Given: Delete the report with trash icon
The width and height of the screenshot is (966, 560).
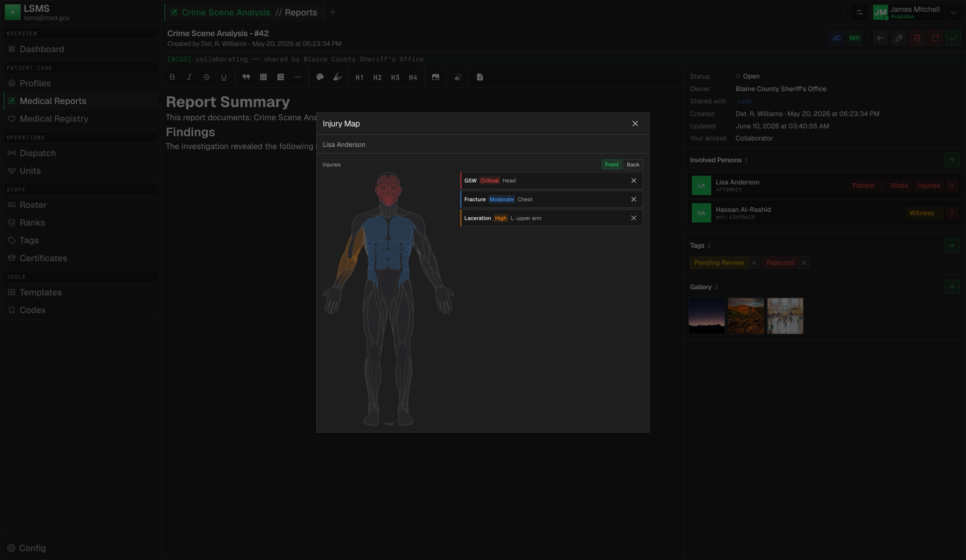Looking at the screenshot, I should pyautogui.click(x=917, y=38).
